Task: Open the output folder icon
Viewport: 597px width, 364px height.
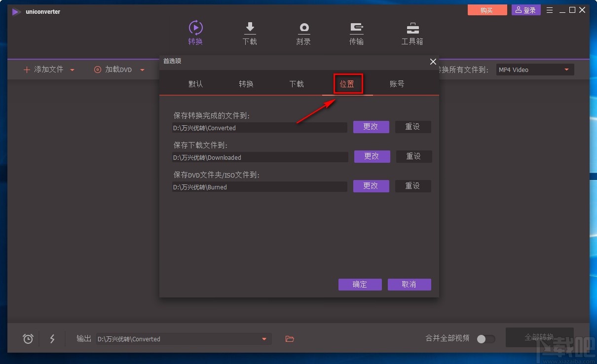Action: point(290,339)
